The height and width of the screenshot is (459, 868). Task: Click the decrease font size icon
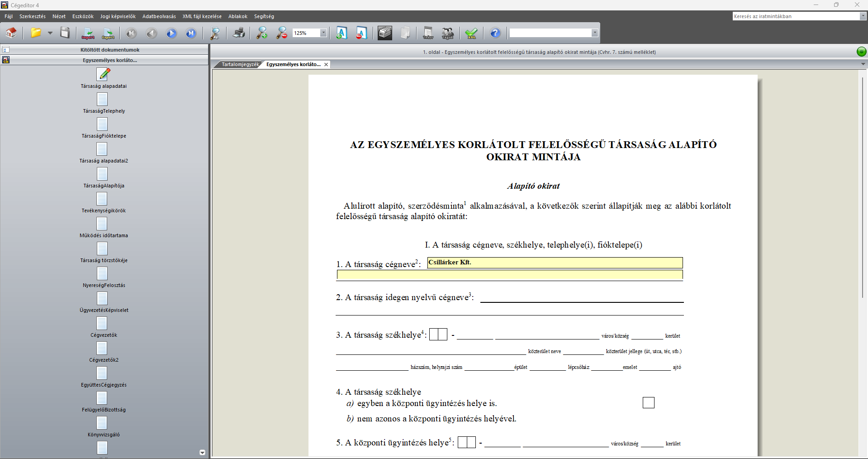pyautogui.click(x=361, y=33)
